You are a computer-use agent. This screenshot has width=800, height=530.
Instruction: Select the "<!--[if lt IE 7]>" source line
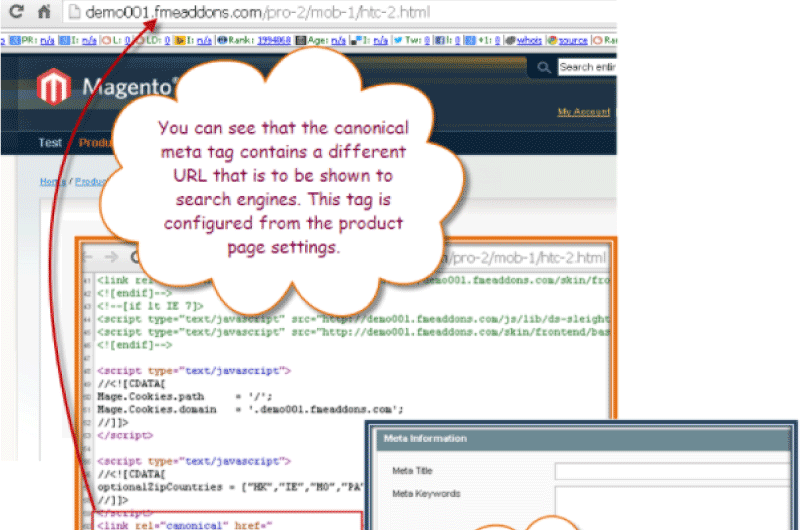tap(150, 306)
